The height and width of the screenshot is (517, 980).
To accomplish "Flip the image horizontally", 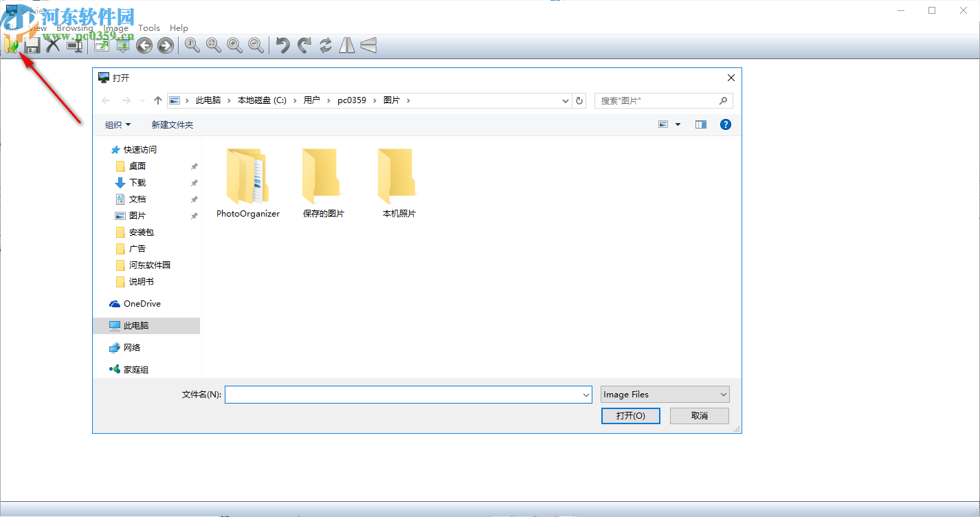I will point(346,45).
